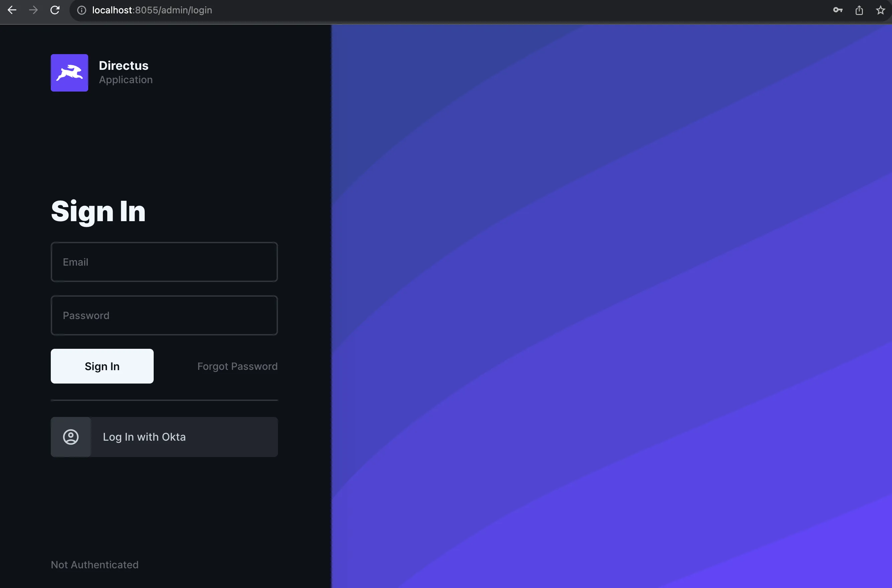The height and width of the screenshot is (588, 892).
Task: Click the account icon on the Okta button
Action: pos(70,437)
